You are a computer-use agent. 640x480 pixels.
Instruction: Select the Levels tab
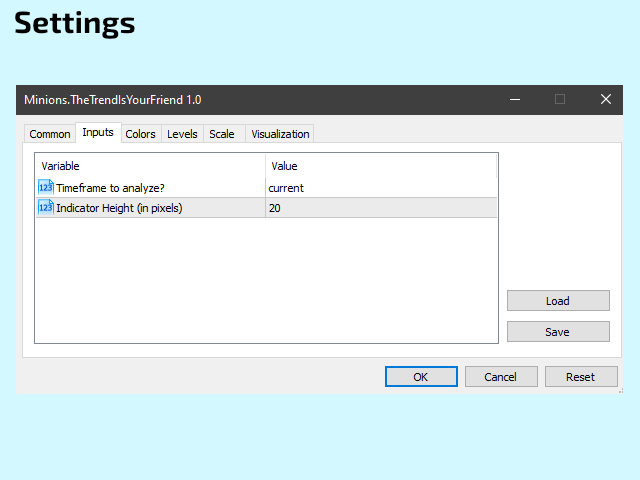[182, 134]
